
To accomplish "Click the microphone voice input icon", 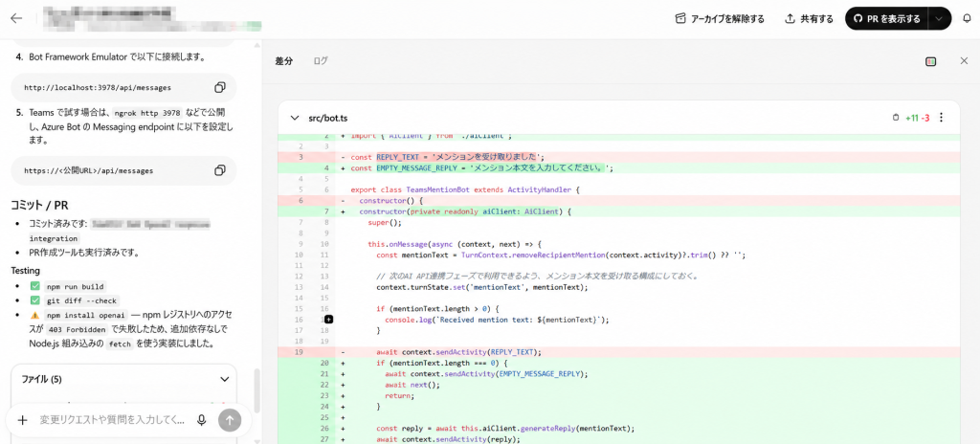I will [201, 420].
